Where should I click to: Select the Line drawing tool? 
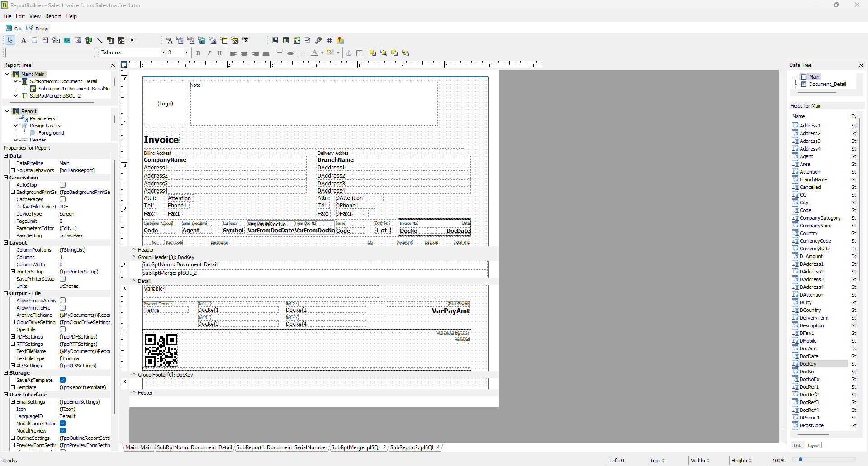(100, 40)
